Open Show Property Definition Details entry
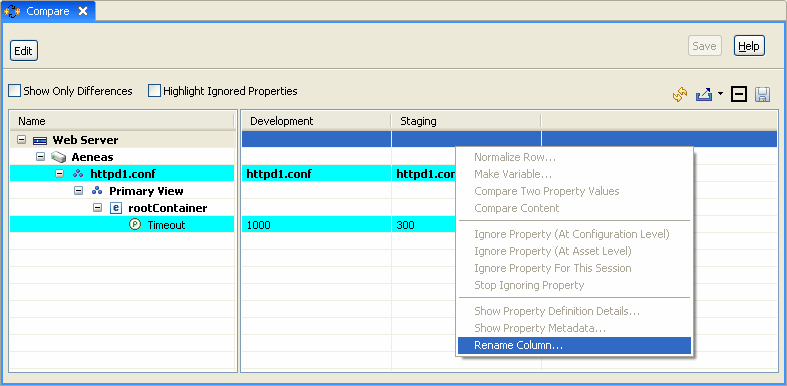The image size is (787, 386). point(574,311)
